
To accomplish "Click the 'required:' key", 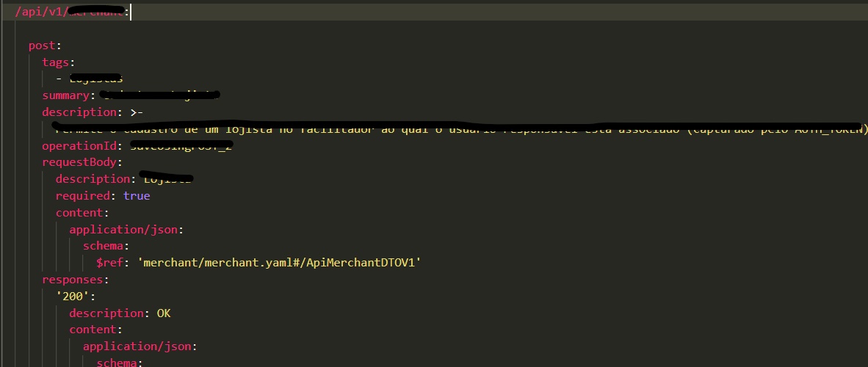I will coord(86,196).
